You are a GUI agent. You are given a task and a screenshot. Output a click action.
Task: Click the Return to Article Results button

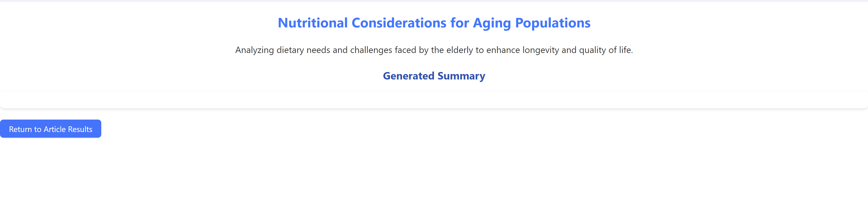[51, 129]
